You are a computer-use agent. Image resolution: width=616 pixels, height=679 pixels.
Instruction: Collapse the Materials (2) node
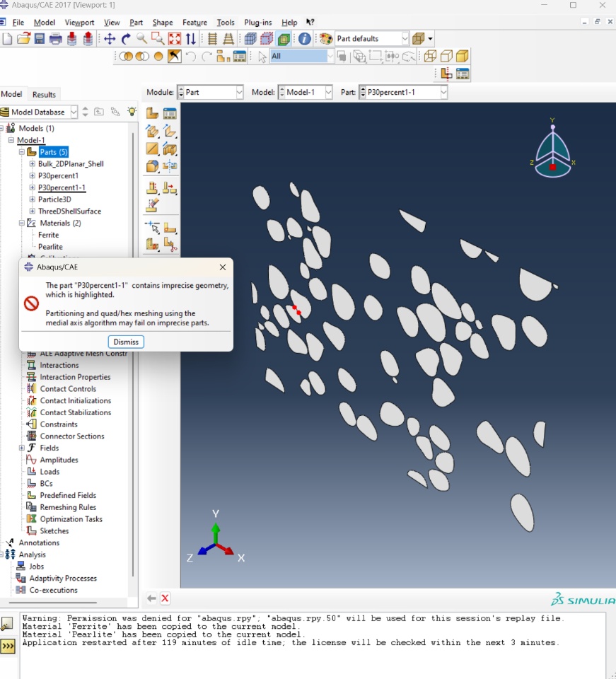pos(22,223)
